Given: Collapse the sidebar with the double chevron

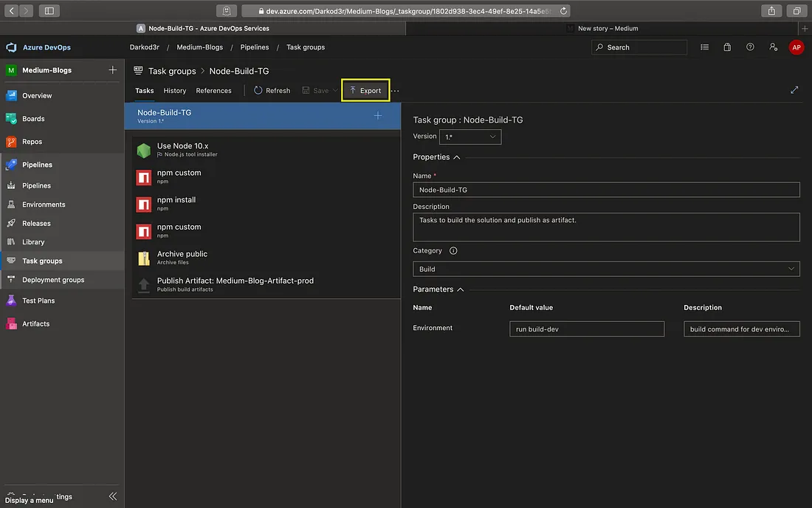Looking at the screenshot, I should (113, 496).
